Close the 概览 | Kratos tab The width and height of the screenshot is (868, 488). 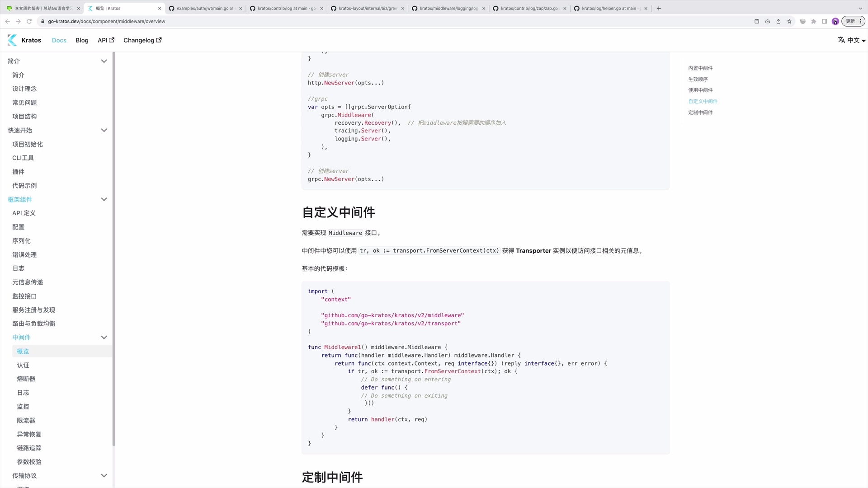pos(160,8)
